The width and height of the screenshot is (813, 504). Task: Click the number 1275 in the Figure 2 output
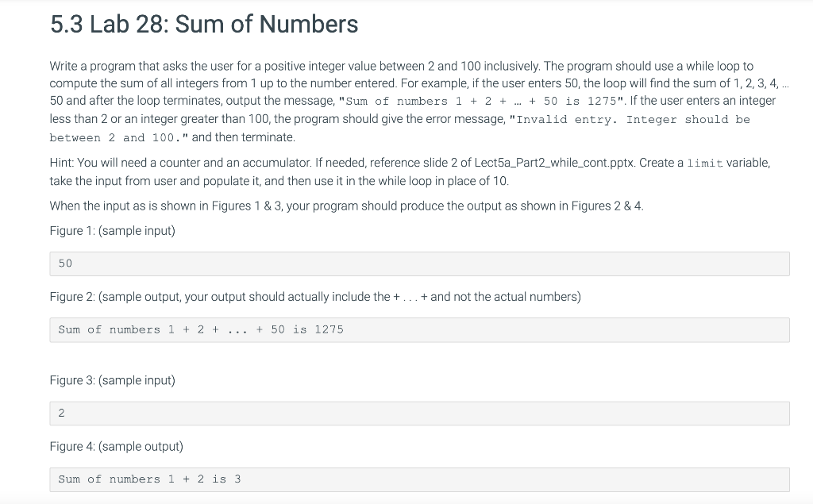click(x=329, y=329)
